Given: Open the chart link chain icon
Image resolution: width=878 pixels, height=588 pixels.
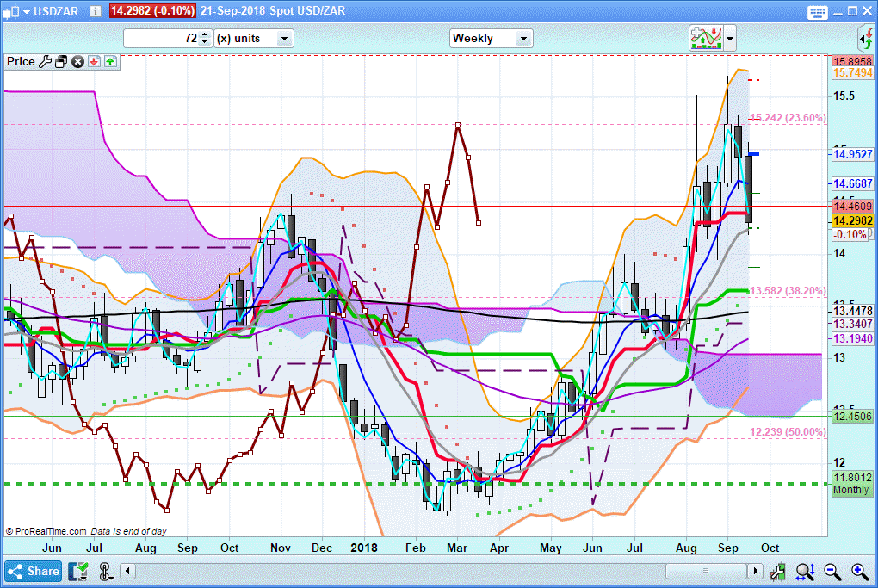Looking at the screenshot, I should [x=105, y=572].
